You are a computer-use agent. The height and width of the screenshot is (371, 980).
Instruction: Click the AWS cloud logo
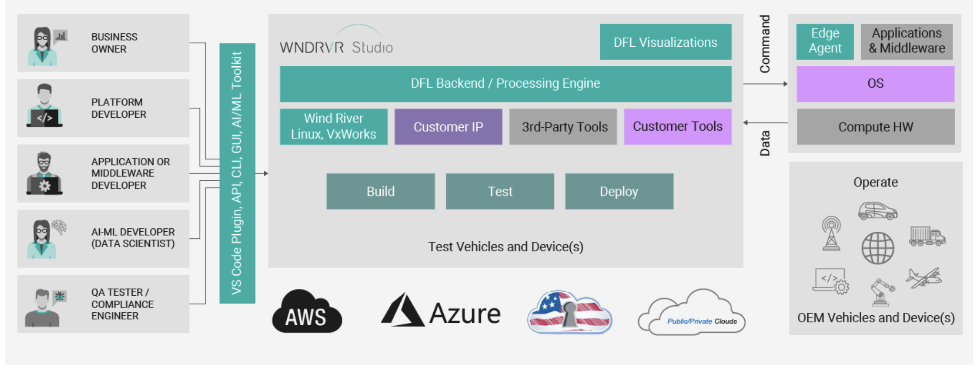point(306,312)
